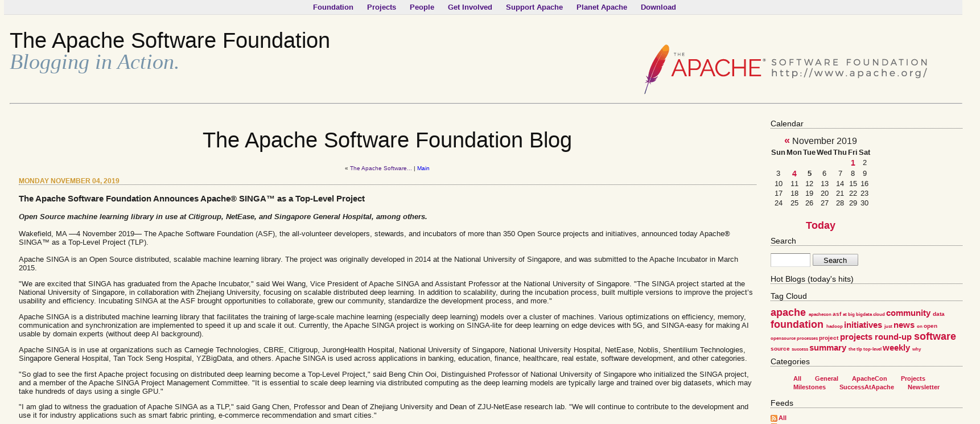980x424 pixels.
Task: Click the article headline about Apache SINGA
Action: (192, 199)
